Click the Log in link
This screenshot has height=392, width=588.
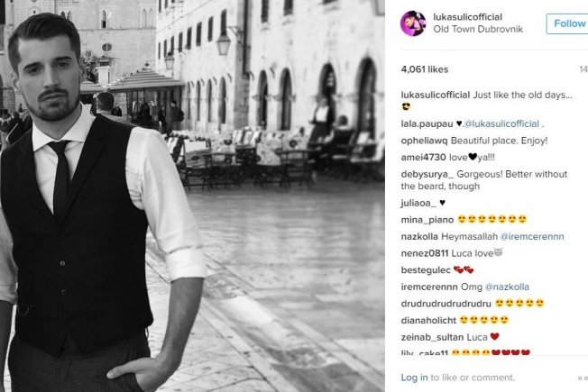[414, 378]
